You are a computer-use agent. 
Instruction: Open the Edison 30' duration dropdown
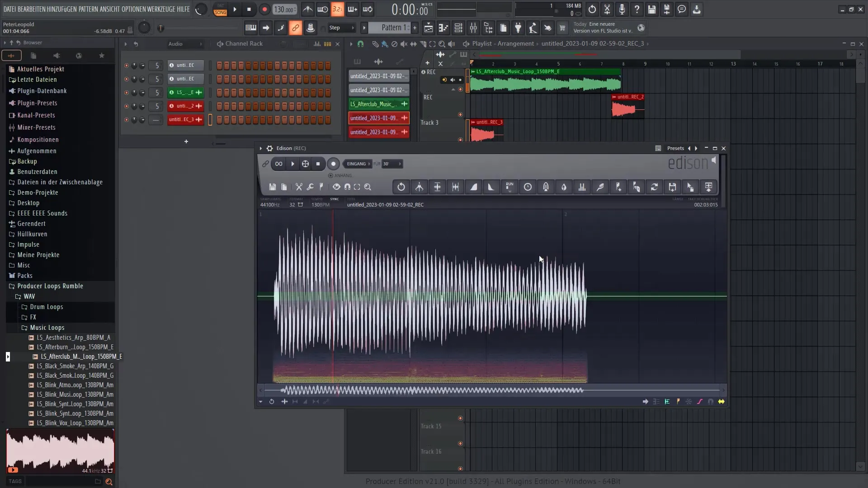(392, 164)
